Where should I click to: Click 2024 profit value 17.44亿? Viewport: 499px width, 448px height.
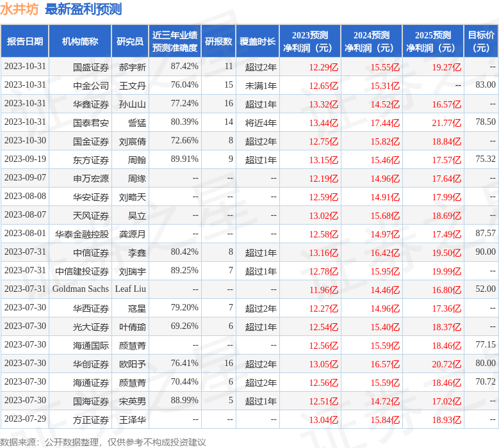pyautogui.click(x=385, y=123)
